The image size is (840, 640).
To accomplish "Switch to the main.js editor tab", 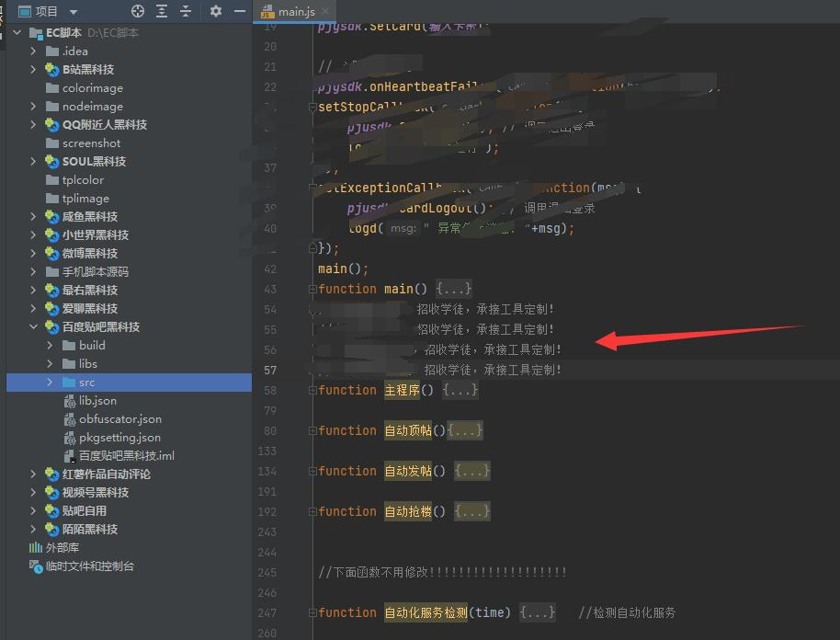I will [x=296, y=11].
